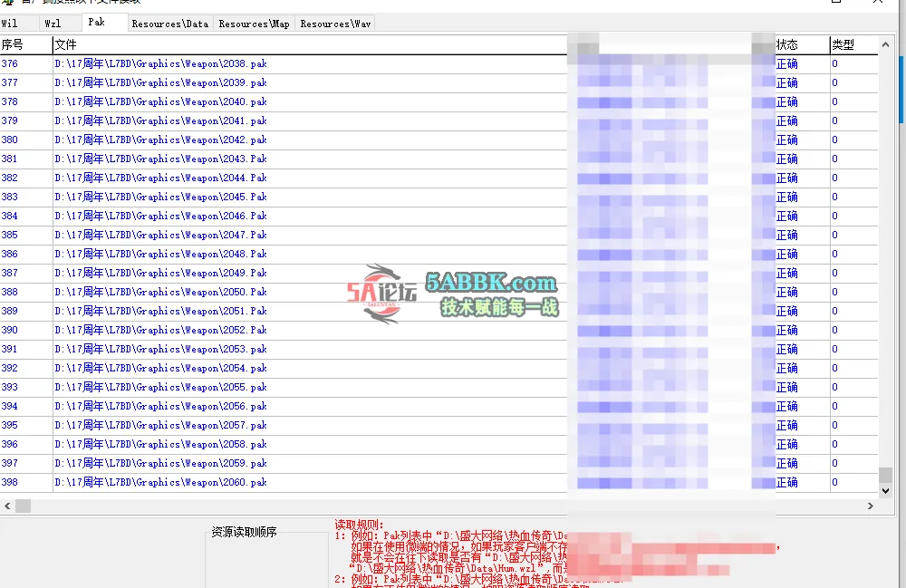
Task: Select row with Weapon\2040.pak
Action: pyautogui.click(x=439, y=101)
